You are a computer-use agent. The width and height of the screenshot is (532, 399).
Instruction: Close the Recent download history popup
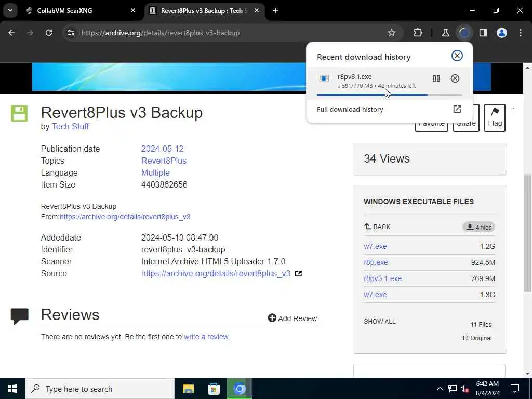pos(457,56)
